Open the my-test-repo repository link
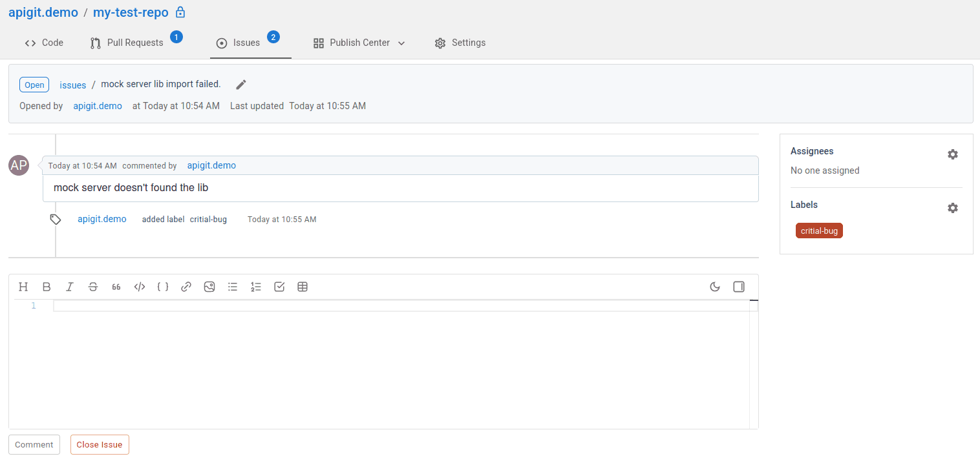Viewport: 980px width, 463px height. 131,12
